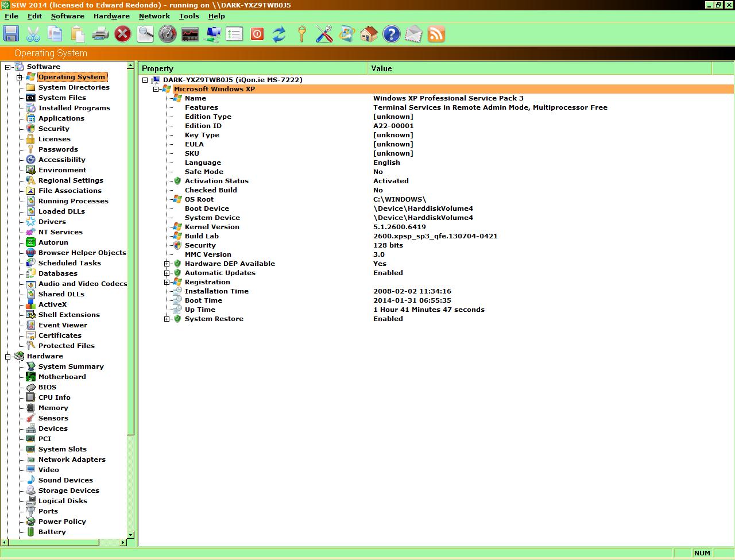Click the envelope mail toolbar icon

(413, 34)
